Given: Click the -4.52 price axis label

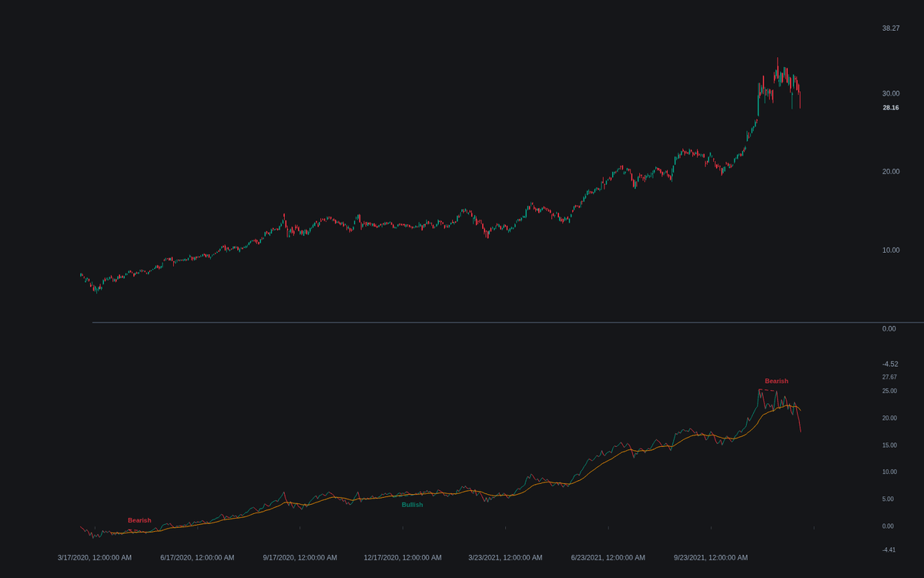Looking at the screenshot, I should pos(890,365).
